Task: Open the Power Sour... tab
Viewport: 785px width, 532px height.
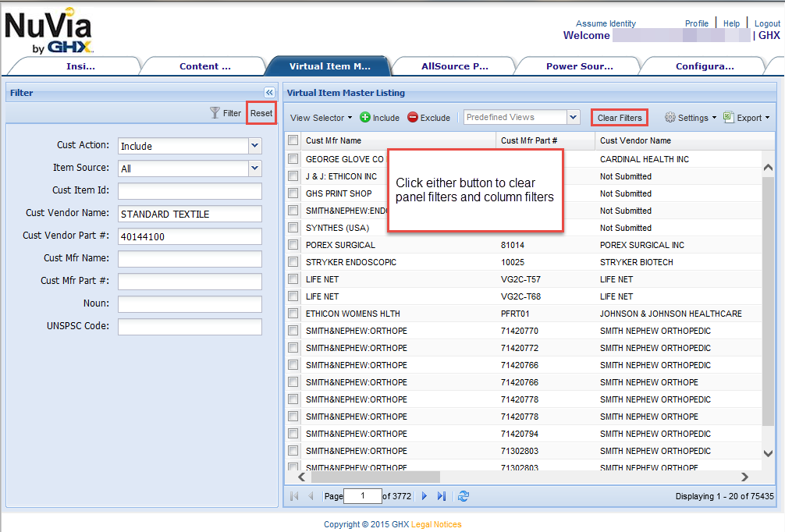Action: [579, 66]
